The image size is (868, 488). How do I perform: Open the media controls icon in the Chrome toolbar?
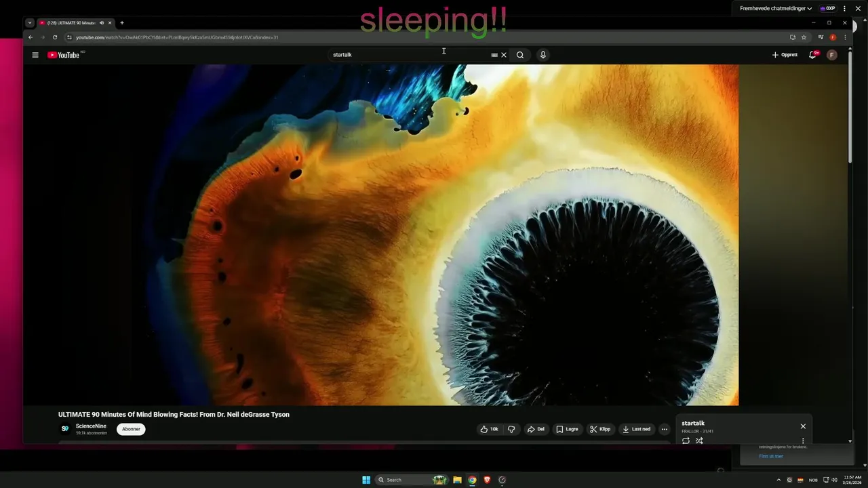[x=821, y=37]
